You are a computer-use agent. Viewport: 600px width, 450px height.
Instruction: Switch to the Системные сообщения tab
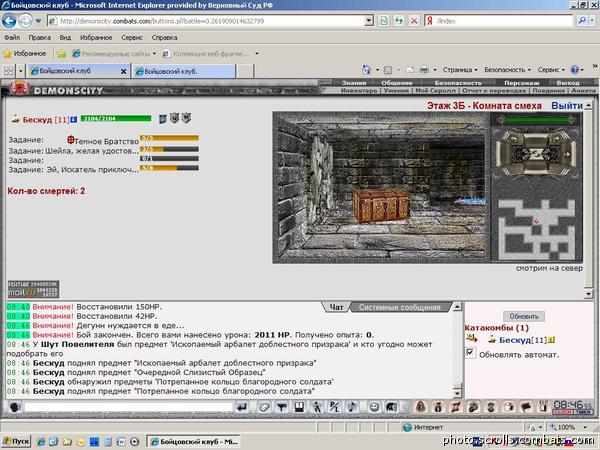399,307
